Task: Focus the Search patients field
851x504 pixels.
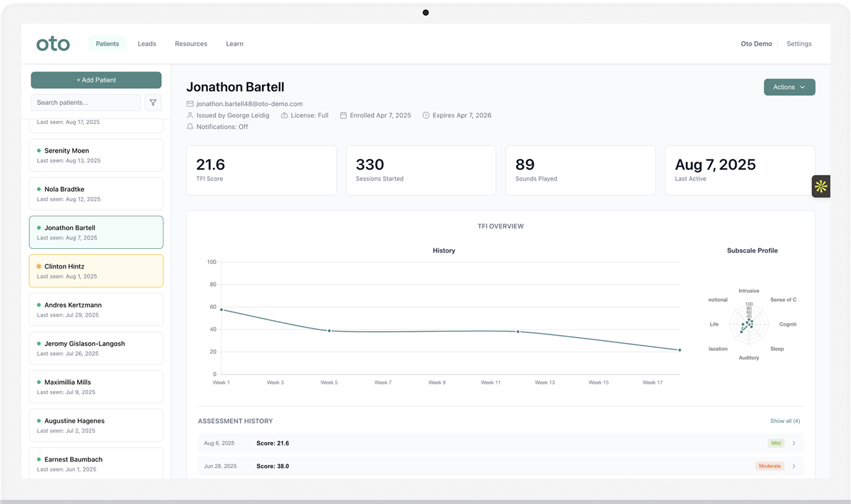Action: pos(86,102)
